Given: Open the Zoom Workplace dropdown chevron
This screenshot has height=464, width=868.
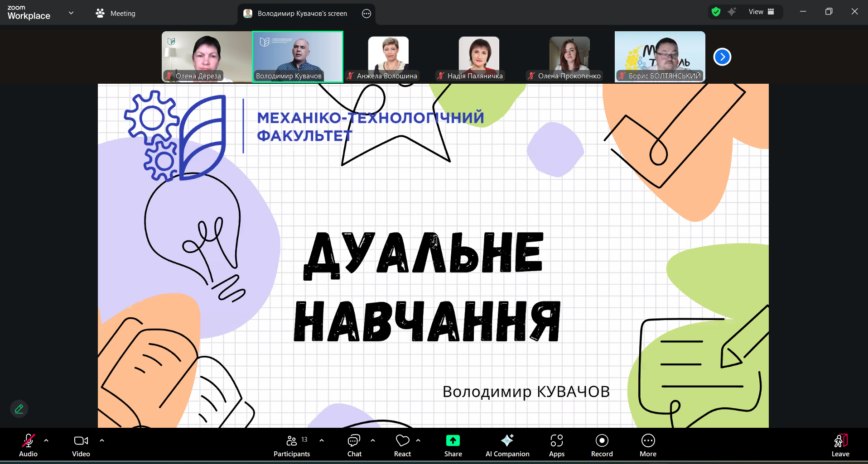Looking at the screenshot, I should pos(71,13).
